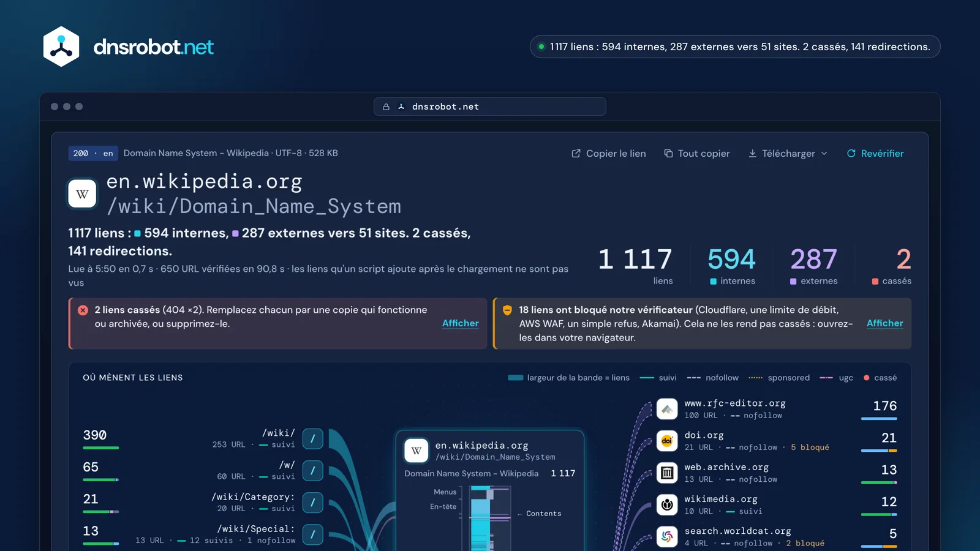Click the slash icon next to /w/ row
The height and width of the screenshot is (551, 980).
click(313, 470)
